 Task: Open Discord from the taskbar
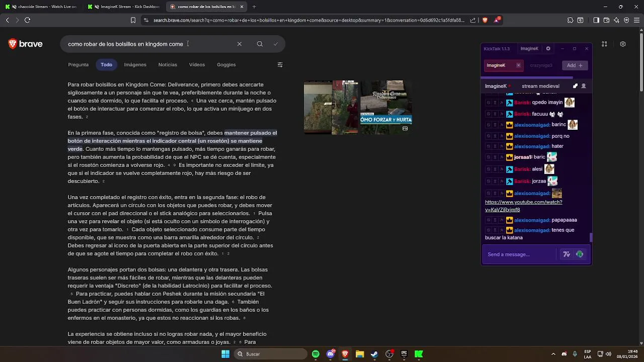pos(331,354)
